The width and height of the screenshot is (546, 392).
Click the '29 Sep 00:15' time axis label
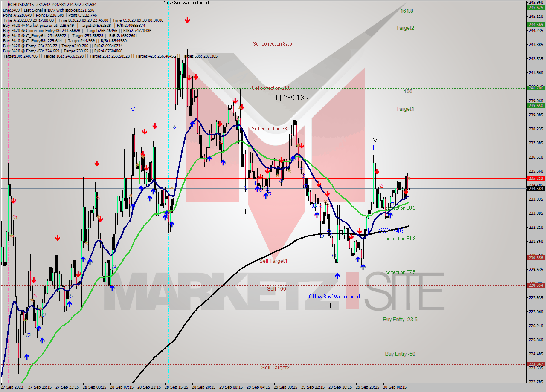(x=231, y=387)
